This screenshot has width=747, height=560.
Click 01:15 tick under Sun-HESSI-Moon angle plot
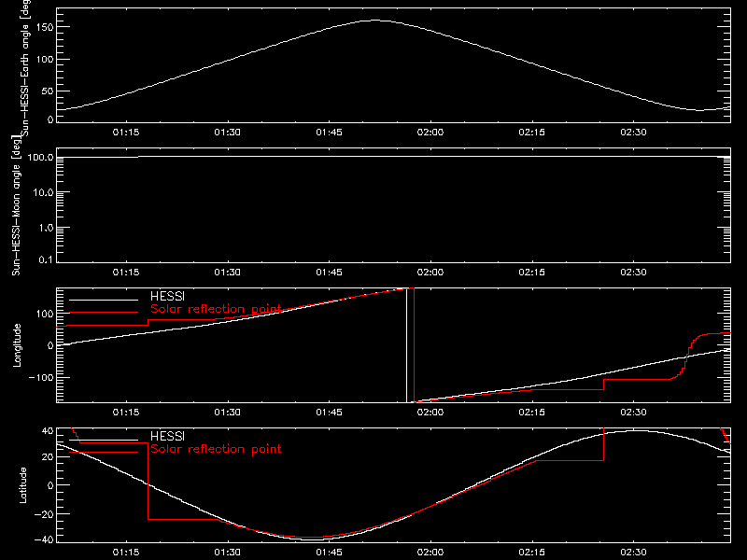click(126, 273)
